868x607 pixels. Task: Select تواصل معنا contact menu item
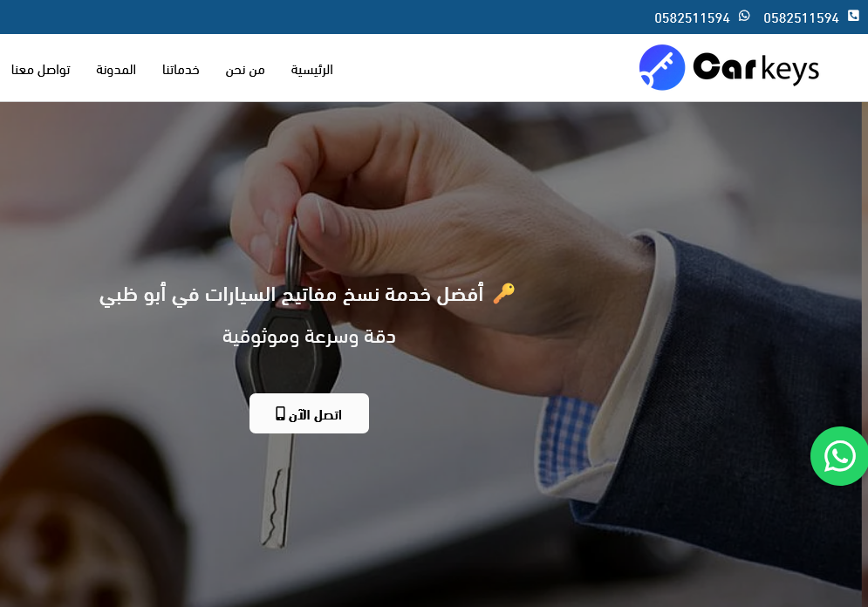40,70
